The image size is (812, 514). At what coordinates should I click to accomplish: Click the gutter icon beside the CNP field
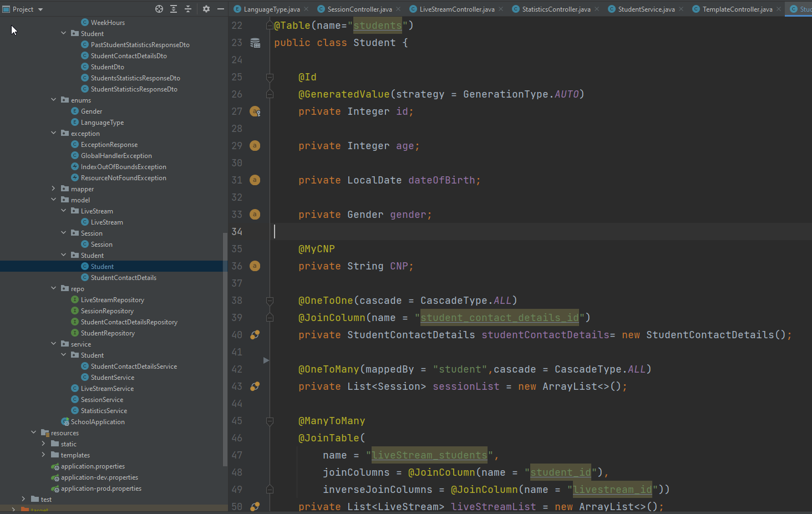[255, 266]
